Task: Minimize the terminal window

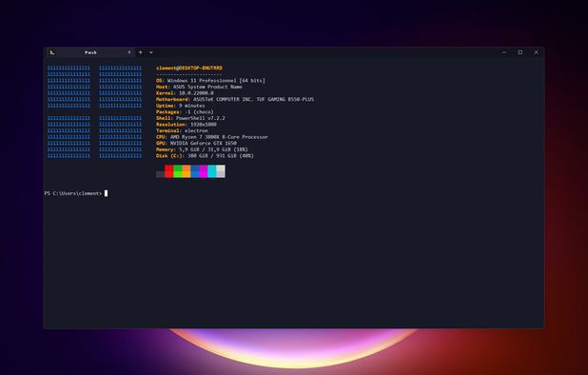Action: [504, 52]
